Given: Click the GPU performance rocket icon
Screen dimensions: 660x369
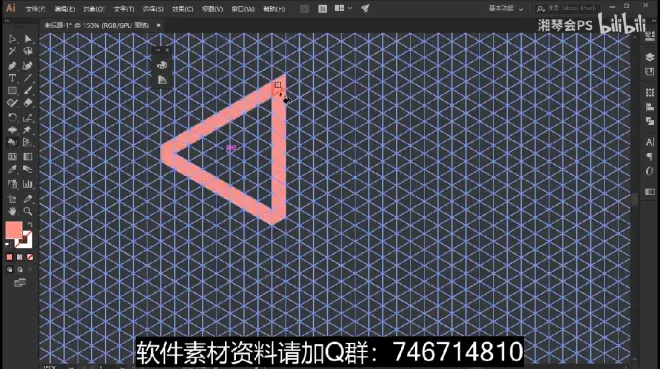Looking at the screenshot, I should 365,8.
